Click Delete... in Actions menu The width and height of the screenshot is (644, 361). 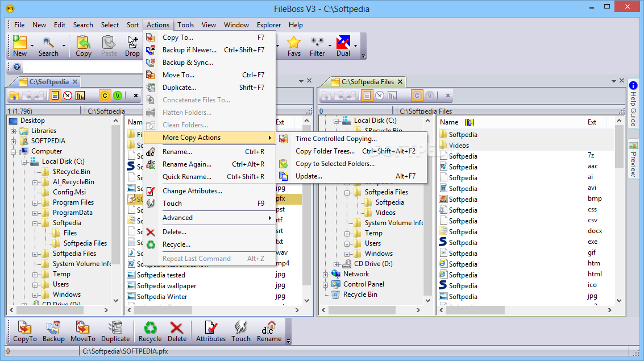[210, 232]
